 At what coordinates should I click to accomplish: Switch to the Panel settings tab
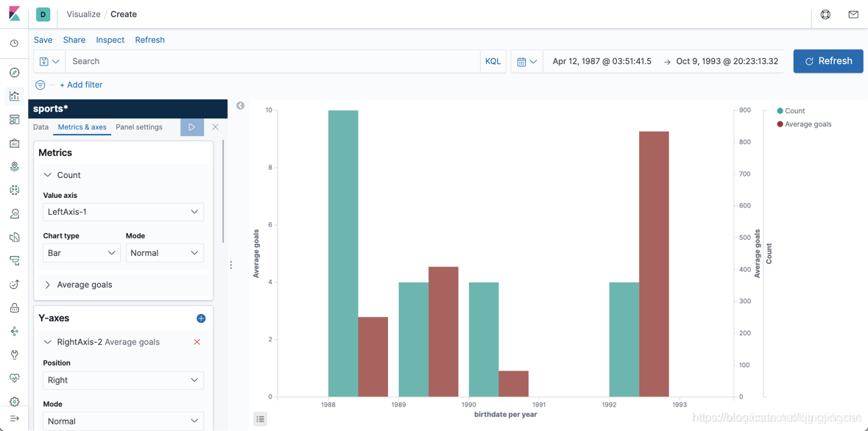(139, 127)
